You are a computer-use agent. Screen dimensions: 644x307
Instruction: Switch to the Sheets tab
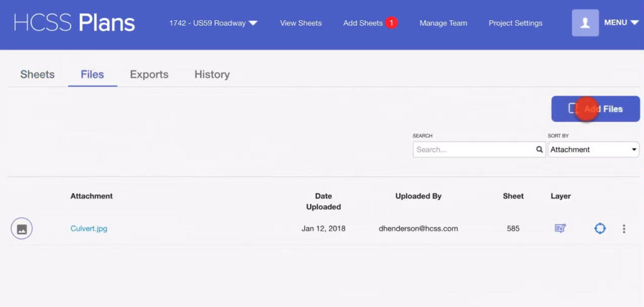click(37, 74)
